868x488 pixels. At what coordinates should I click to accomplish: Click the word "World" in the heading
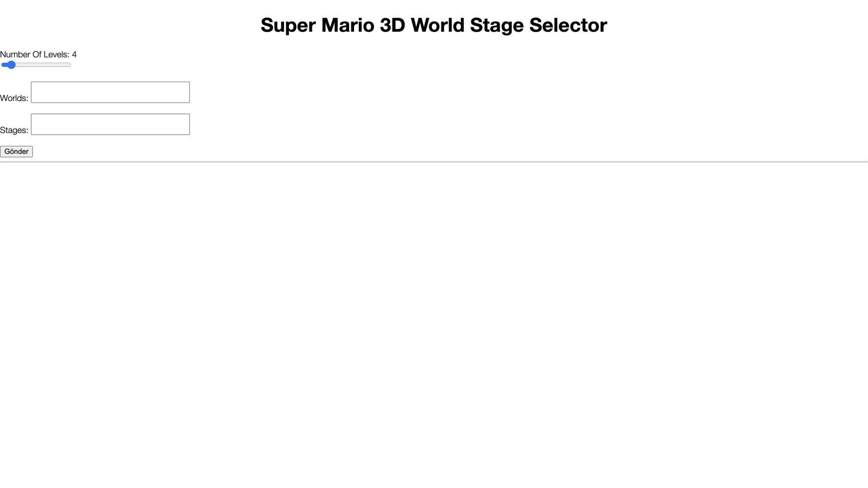point(437,25)
